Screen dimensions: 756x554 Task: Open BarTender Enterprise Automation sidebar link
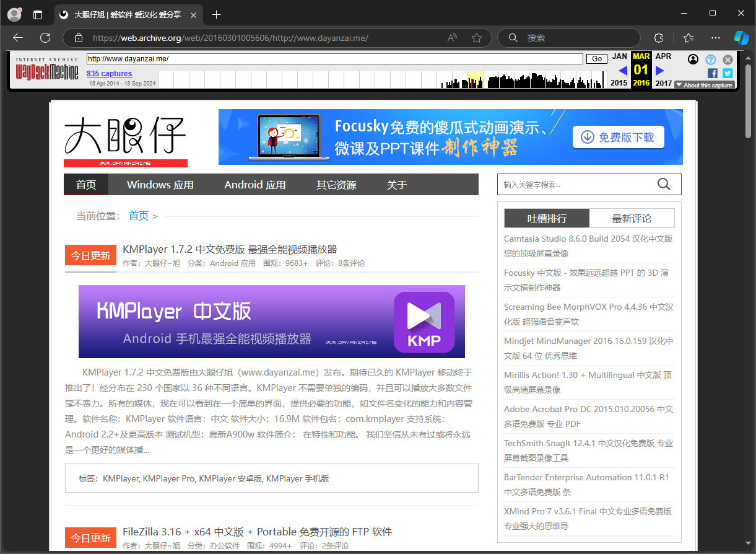(586, 485)
